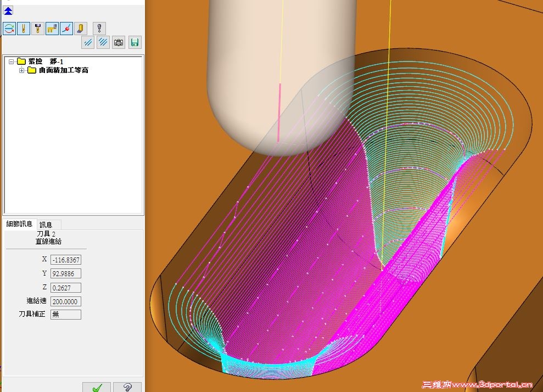Viewport: 543px width, 392px height.
Task: Click the 刀具補正 label
Action: click(x=32, y=314)
